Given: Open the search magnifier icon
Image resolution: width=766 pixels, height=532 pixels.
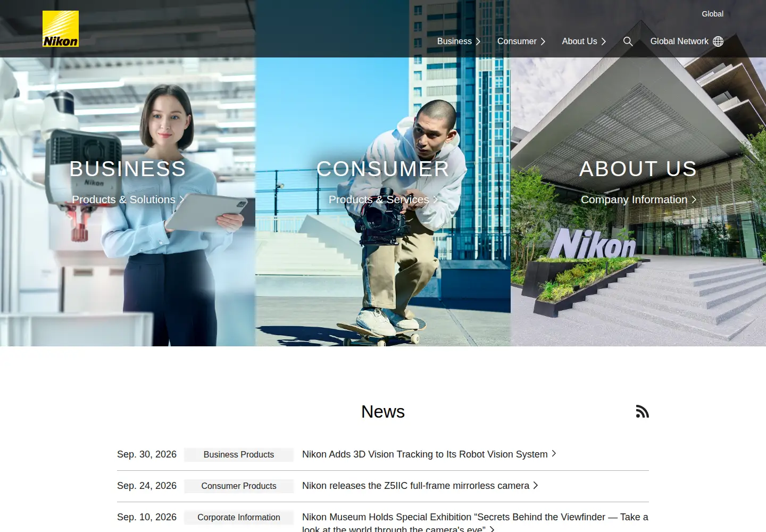Looking at the screenshot, I should (628, 41).
